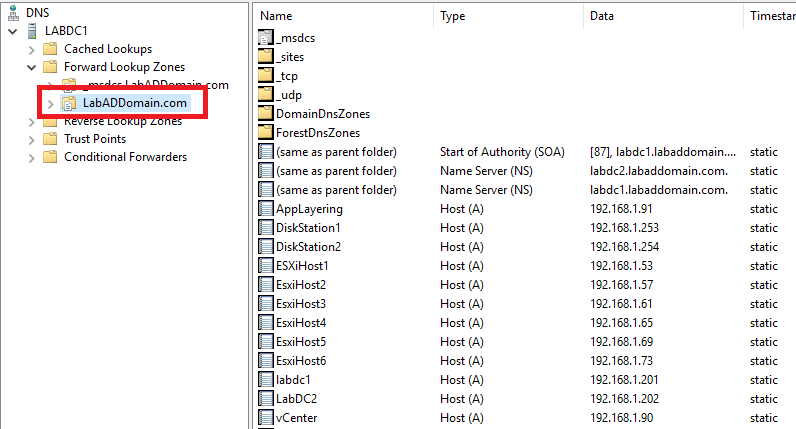Click the Start of Authority record icon
This screenshot has width=796, height=429.
point(266,152)
